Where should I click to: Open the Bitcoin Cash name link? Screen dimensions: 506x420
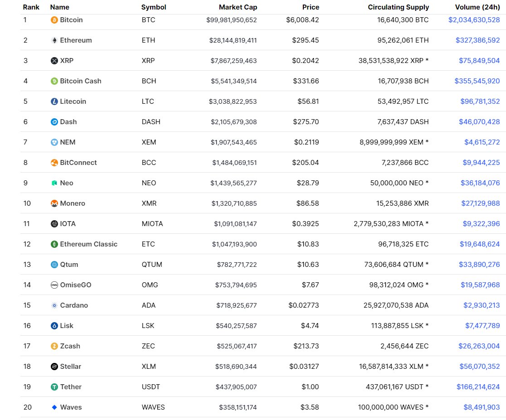(81, 81)
